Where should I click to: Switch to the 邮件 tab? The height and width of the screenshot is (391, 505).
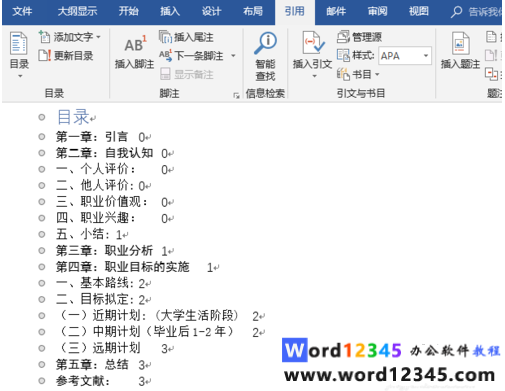(336, 12)
